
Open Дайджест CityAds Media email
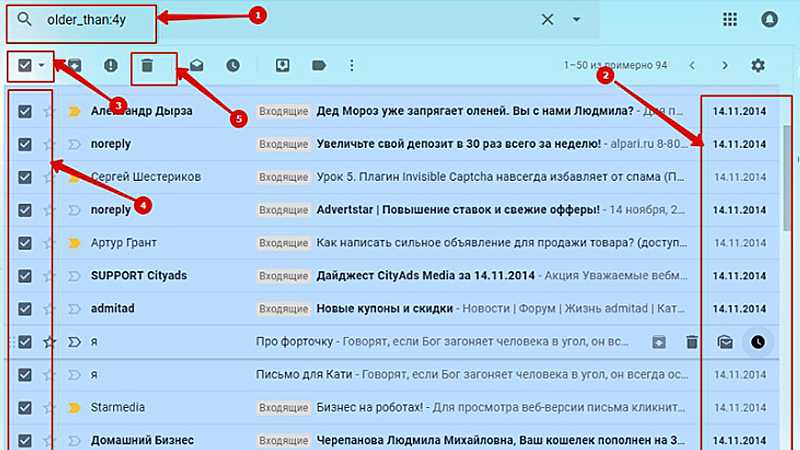click(x=425, y=276)
